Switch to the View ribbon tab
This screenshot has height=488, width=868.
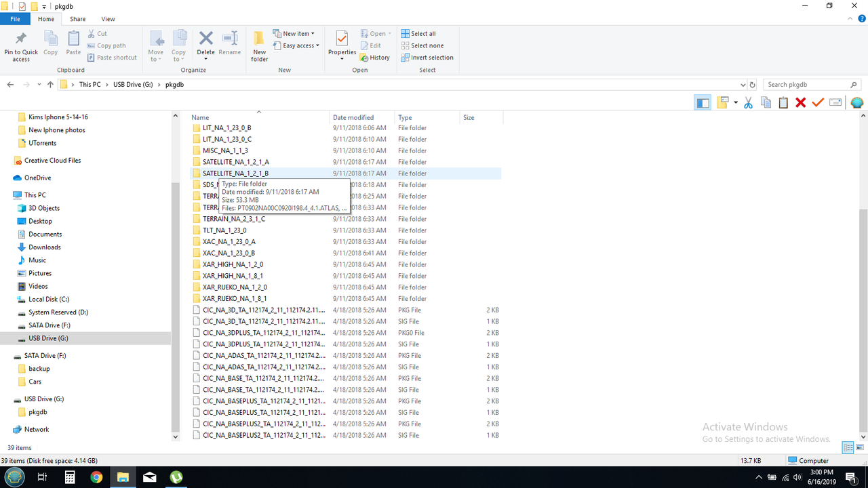point(108,18)
